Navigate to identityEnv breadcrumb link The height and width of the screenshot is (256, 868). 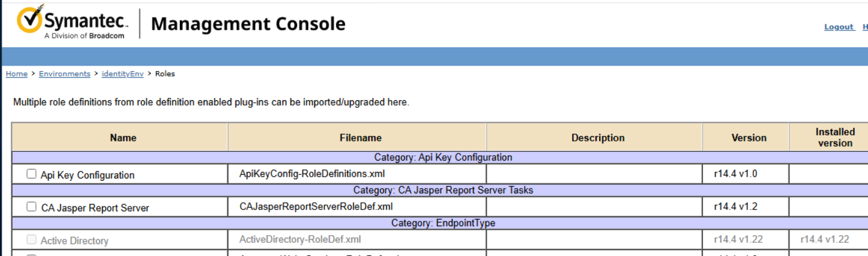tap(123, 74)
